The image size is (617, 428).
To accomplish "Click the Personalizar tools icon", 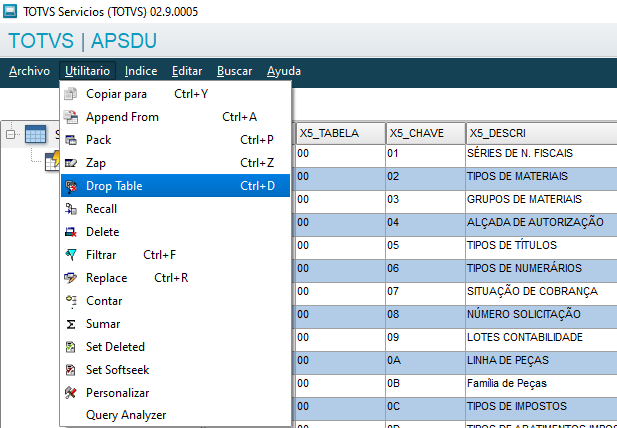I will click(71, 393).
